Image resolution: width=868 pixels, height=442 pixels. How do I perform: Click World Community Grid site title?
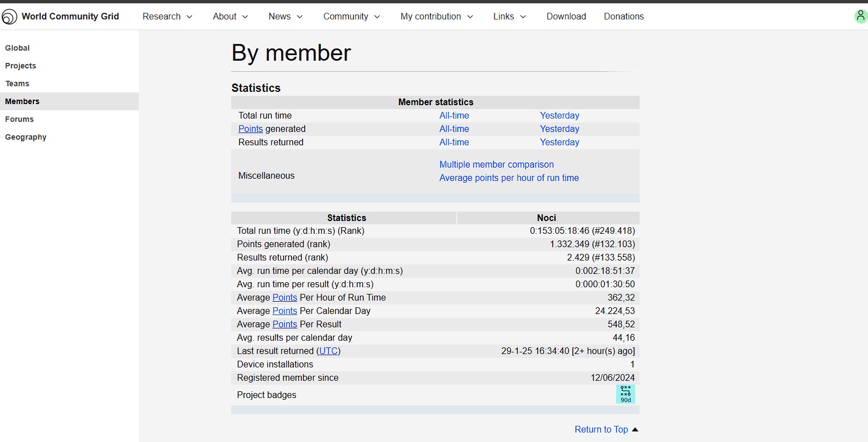70,16
